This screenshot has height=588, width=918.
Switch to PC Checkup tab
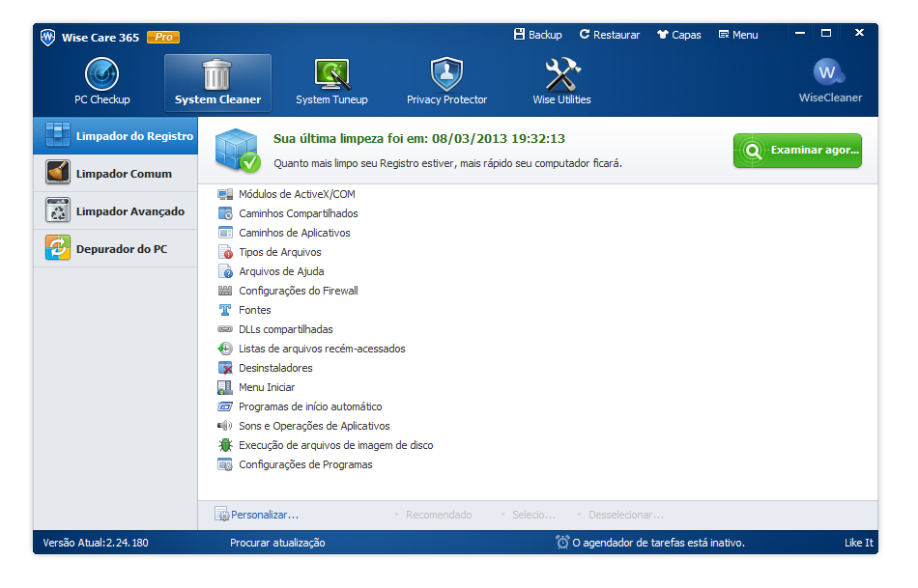[103, 81]
